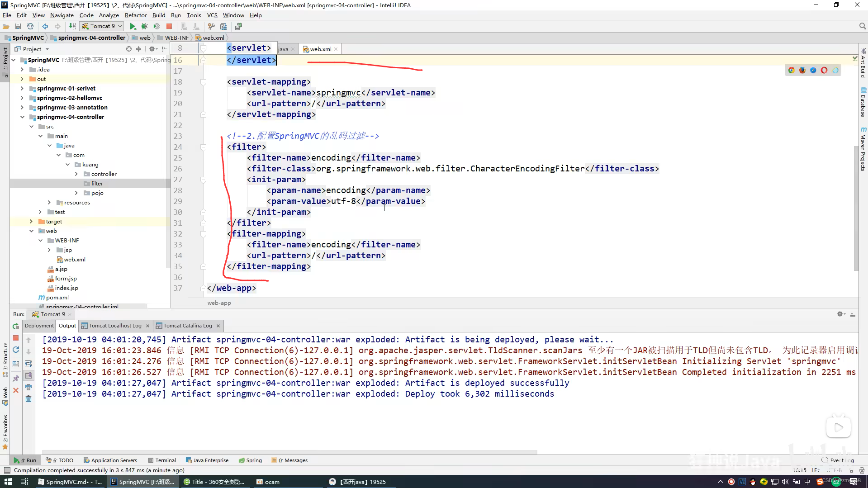Collapse the WEB-INF folder

tap(40, 241)
